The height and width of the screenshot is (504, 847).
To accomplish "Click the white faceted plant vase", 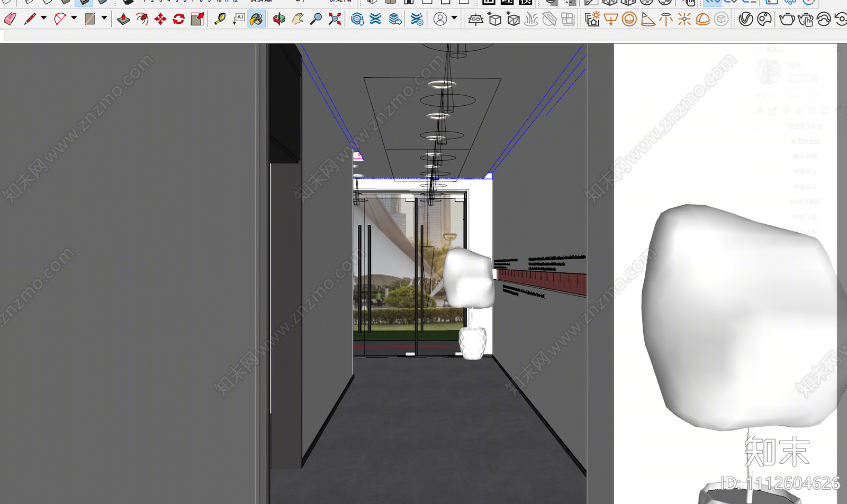I will [472, 343].
